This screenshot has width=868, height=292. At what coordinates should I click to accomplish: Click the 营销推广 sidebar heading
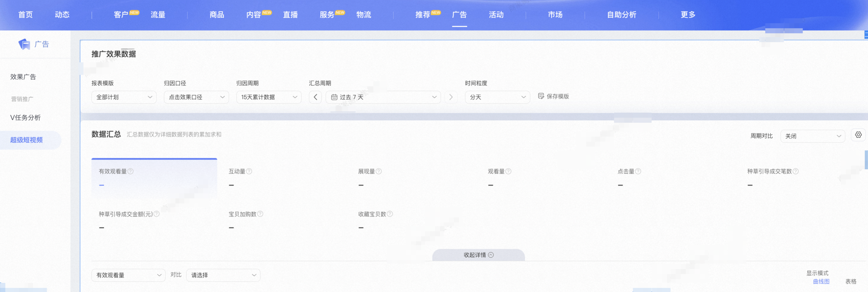click(x=22, y=99)
